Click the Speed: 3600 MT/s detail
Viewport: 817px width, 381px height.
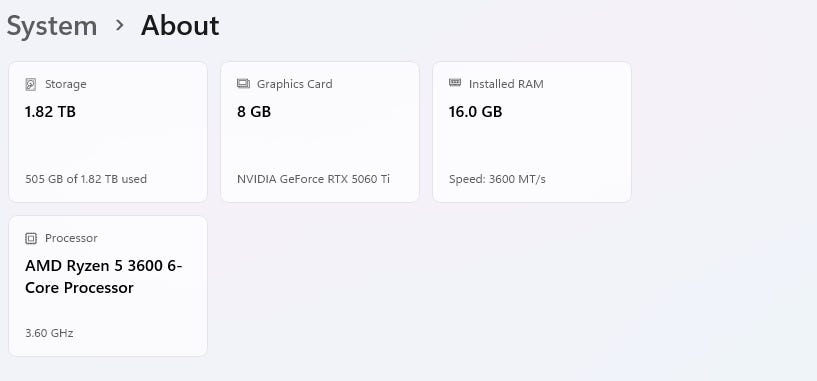497,179
